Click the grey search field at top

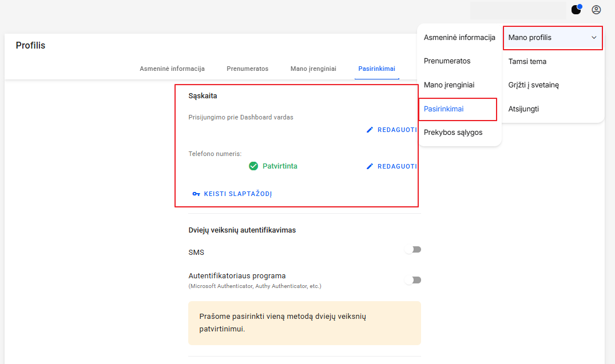pyautogui.click(x=518, y=10)
